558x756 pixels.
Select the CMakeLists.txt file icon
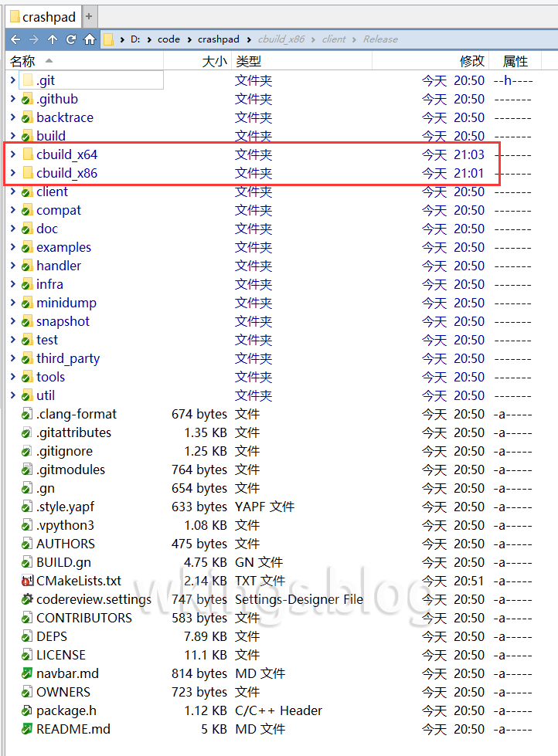pos(27,581)
